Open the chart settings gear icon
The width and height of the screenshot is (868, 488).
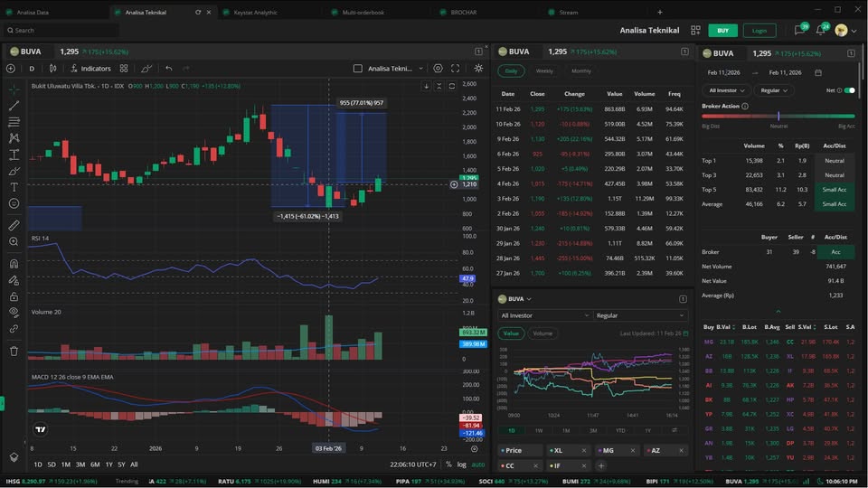click(x=439, y=69)
